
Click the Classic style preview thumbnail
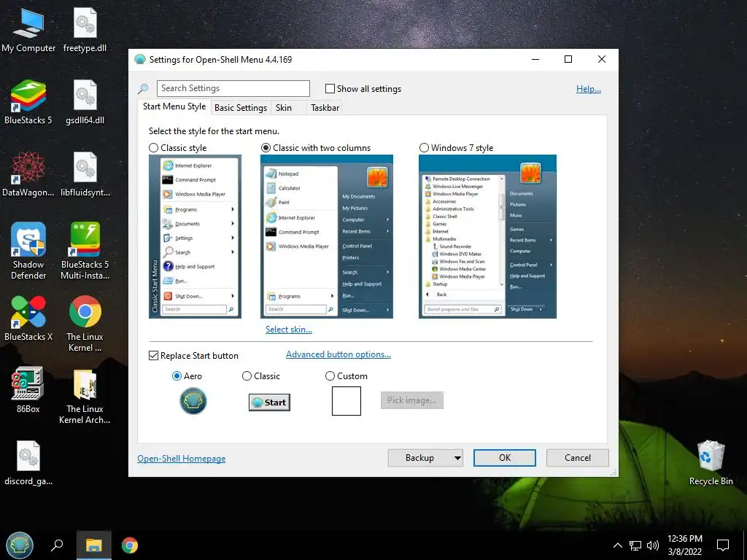195,237
